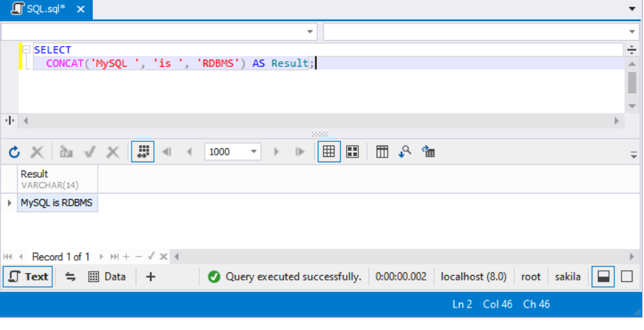Click the editor horizontal scroll right arrow
The image size is (644, 330).
[x=616, y=121]
